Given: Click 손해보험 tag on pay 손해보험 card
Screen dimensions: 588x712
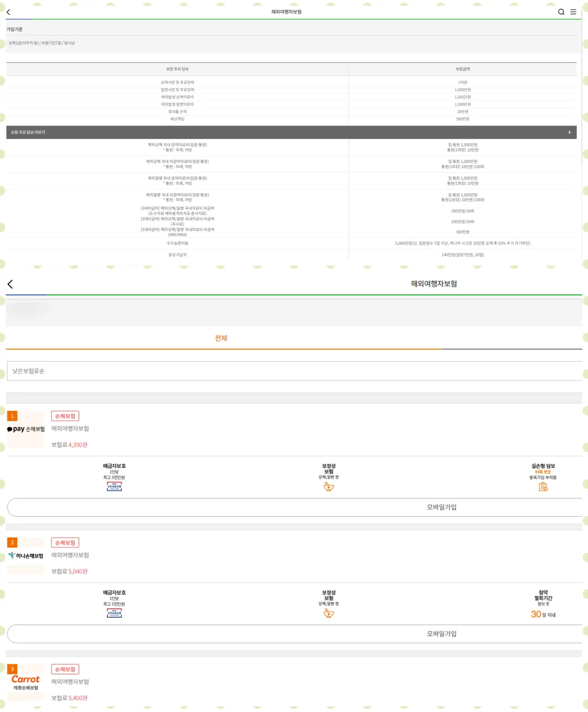Looking at the screenshot, I should (x=65, y=416).
